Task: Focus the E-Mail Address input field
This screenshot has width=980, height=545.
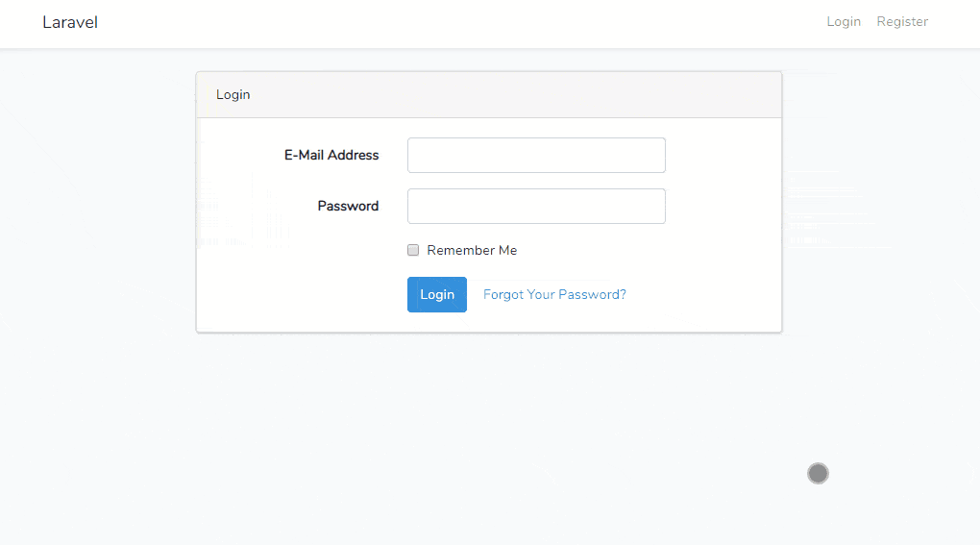Action: click(x=536, y=155)
